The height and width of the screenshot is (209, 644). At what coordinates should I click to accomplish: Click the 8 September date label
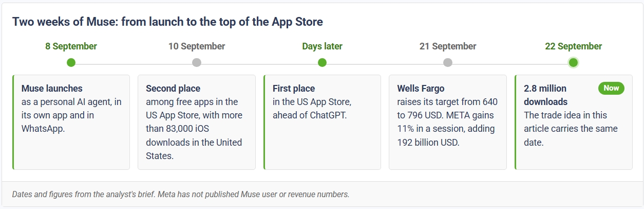click(71, 46)
